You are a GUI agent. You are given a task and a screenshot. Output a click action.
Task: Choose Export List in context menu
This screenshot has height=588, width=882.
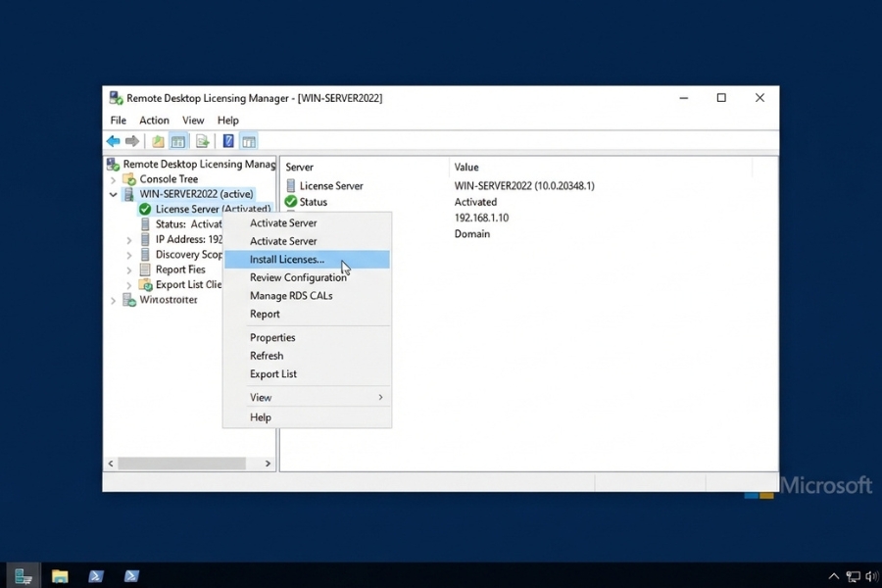pos(307,373)
